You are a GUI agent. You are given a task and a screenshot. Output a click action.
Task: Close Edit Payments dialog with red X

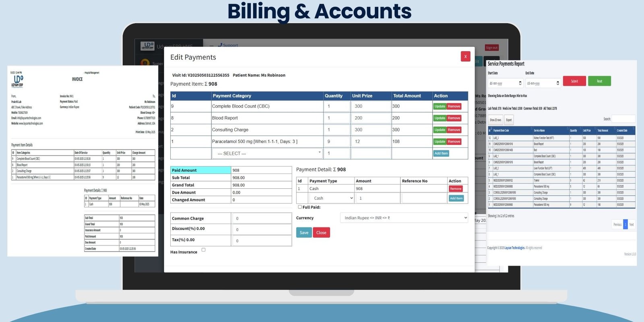click(465, 56)
